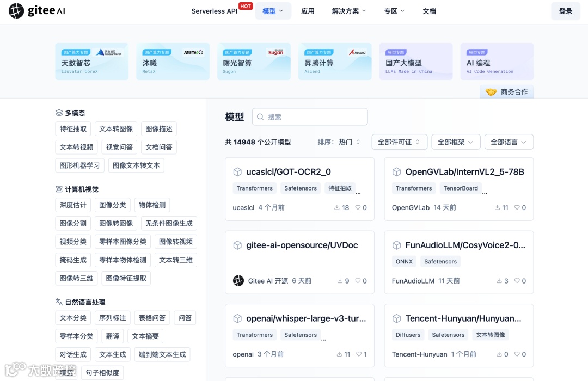Screen dimensions: 588x381
Task: Click the cube icon beside FunAudioLLM/CosyVoice2
Action: [x=396, y=245]
